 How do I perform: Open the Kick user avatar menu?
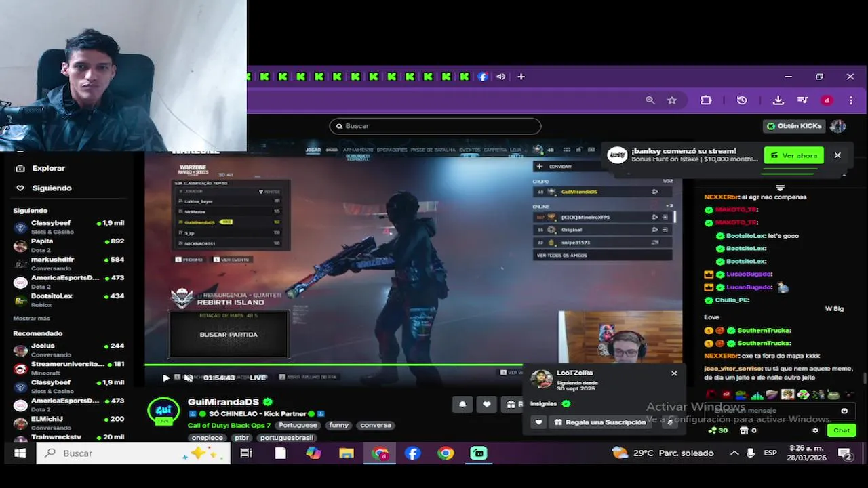point(838,126)
